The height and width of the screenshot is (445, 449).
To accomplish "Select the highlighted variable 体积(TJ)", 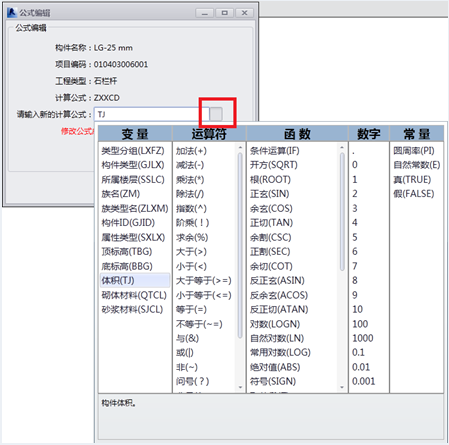I will coord(135,280).
